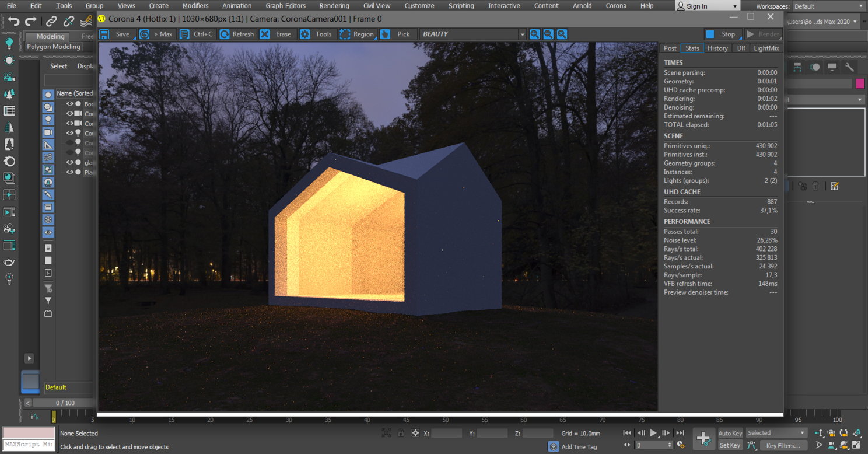Toggle visibility eye of first Box object
The height and width of the screenshot is (454, 868).
(x=69, y=104)
